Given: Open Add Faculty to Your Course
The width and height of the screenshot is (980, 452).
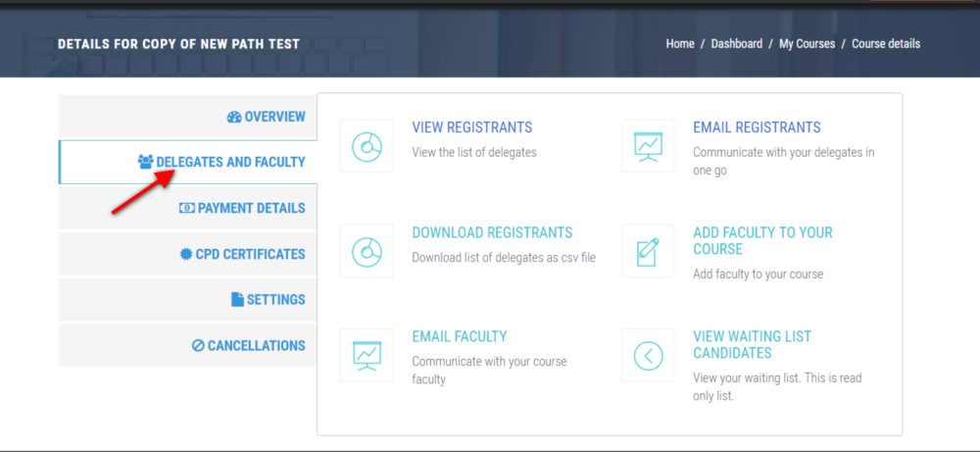Looking at the screenshot, I should pos(762,240).
